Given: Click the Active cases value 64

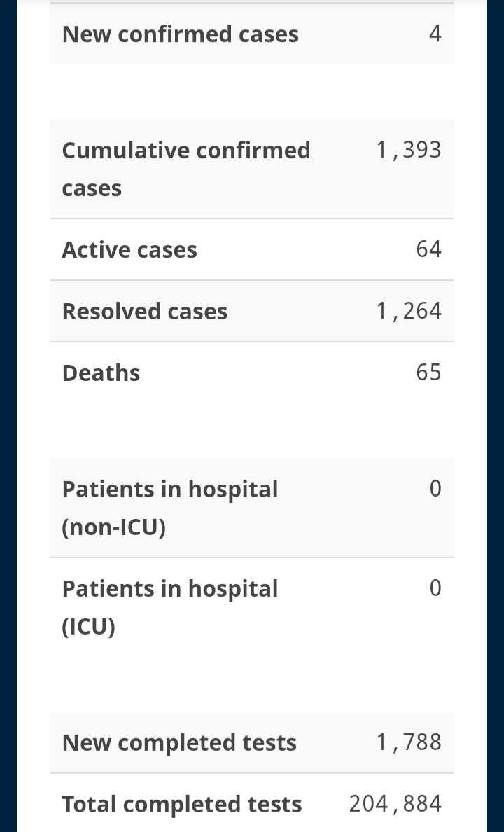Looking at the screenshot, I should click(x=428, y=249).
